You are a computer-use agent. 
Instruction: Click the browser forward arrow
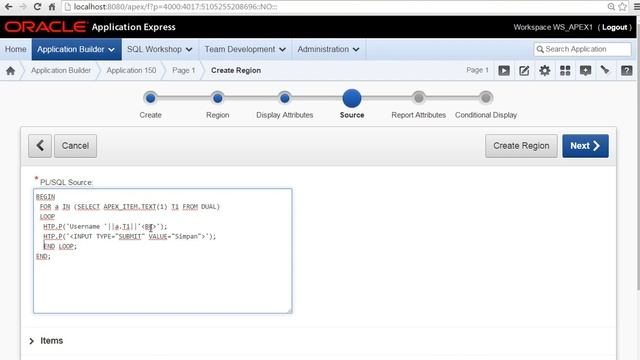(x=22, y=7)
